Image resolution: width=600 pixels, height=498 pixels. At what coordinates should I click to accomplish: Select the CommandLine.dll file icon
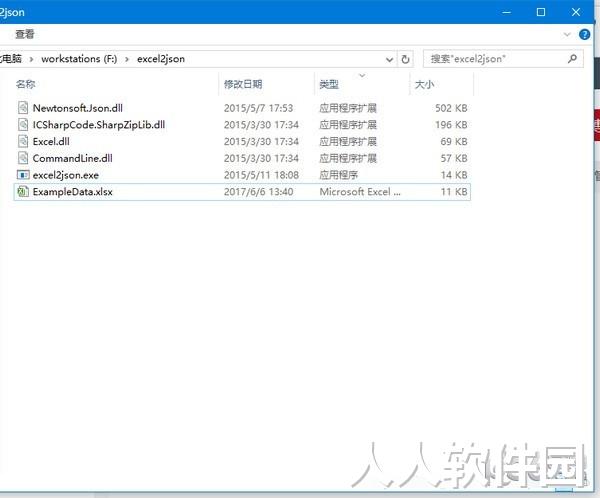tap(23, 158)
